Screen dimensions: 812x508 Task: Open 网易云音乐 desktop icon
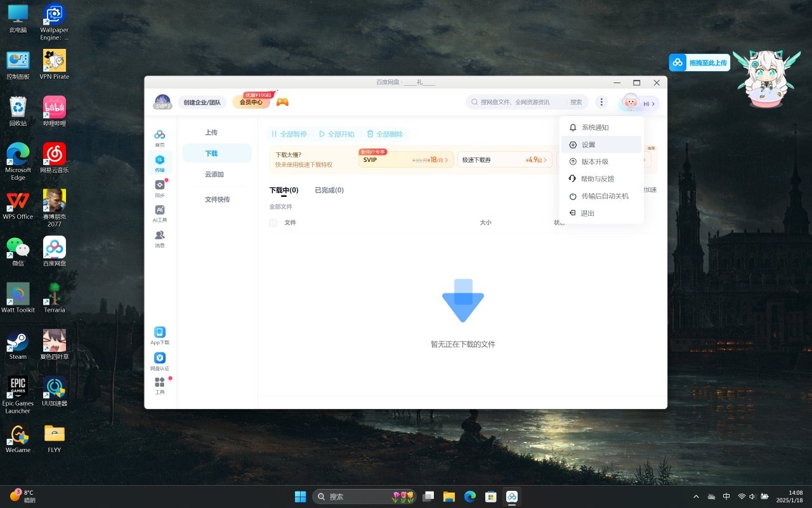tap(55, 158)
